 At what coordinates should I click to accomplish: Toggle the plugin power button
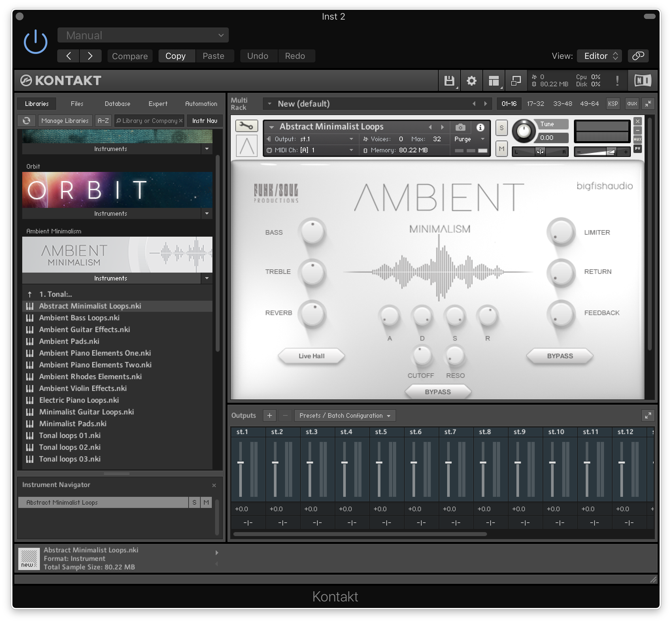click(35, 42)
